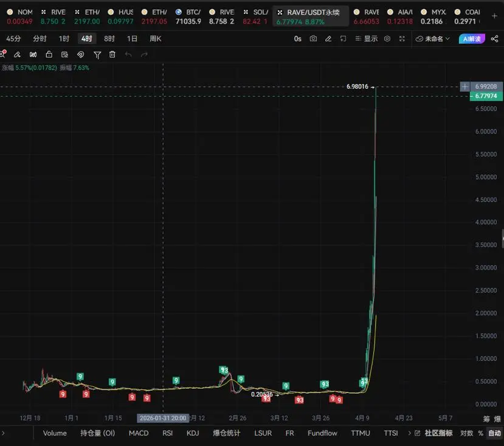Click the 0s countdown label

point(298,39)
